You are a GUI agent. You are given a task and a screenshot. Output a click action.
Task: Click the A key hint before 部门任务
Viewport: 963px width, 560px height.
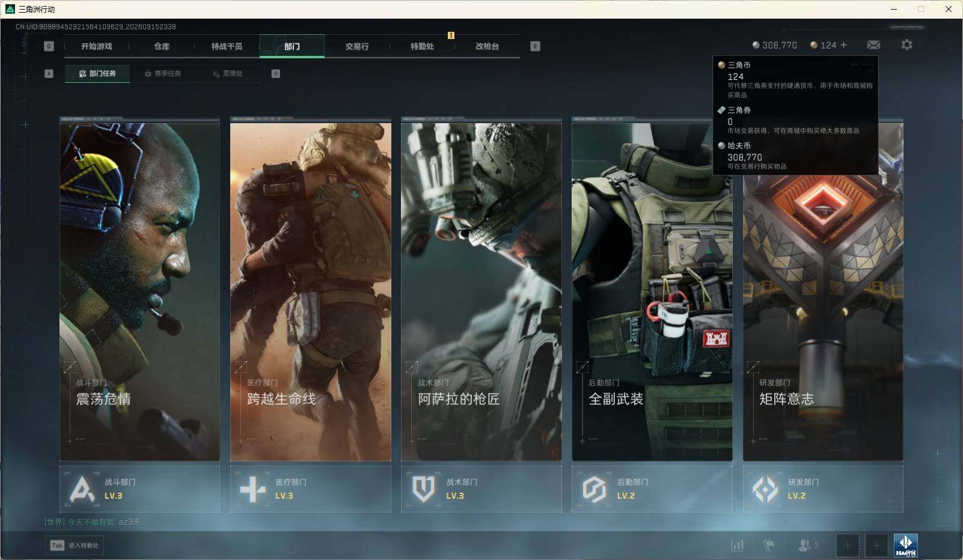(x=49, y=73)
